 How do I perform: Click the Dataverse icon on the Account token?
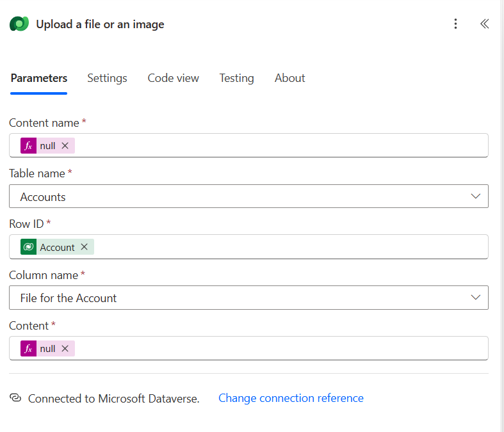[28, 247]
